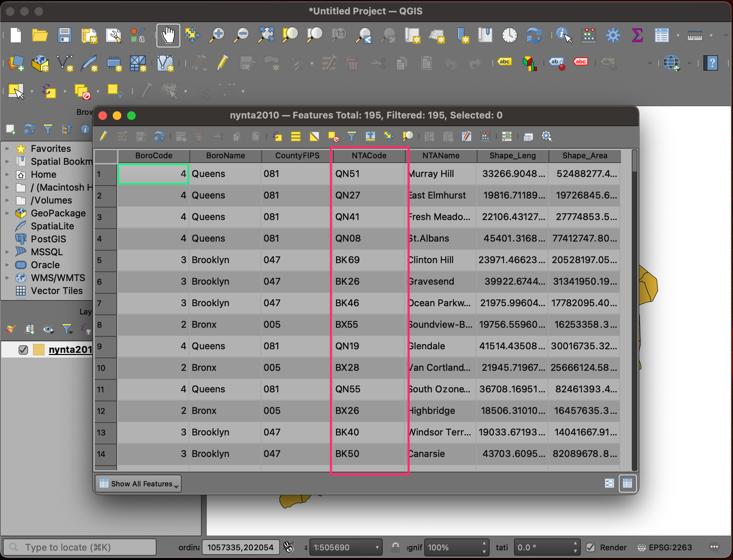Switch attribute table to table view
Screen dimensions: 733x560
coord(627,483)
